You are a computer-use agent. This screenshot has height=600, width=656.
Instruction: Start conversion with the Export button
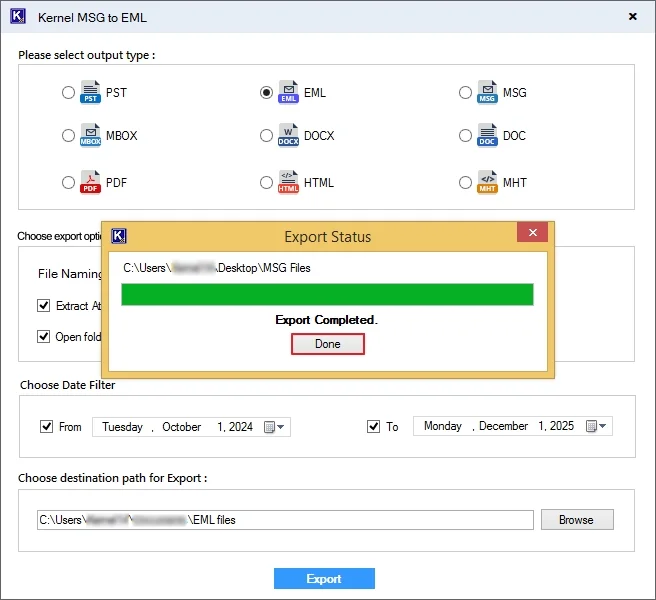coord(324,579)
